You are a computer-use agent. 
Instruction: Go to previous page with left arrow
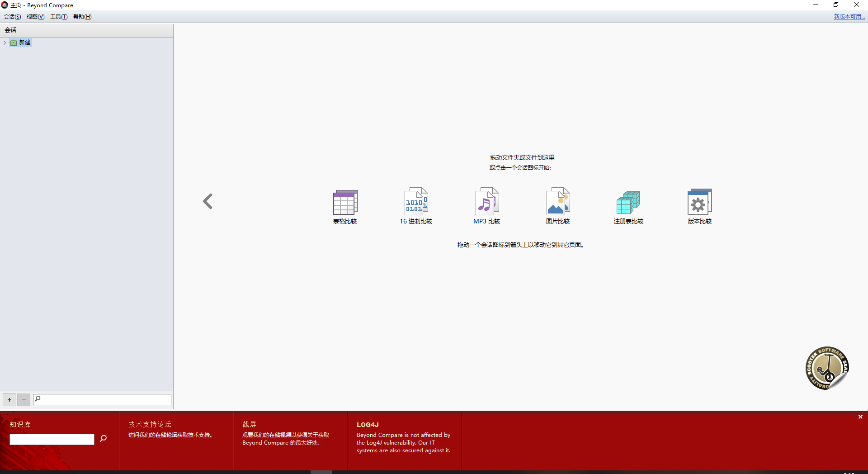click(x=208, y=201)
